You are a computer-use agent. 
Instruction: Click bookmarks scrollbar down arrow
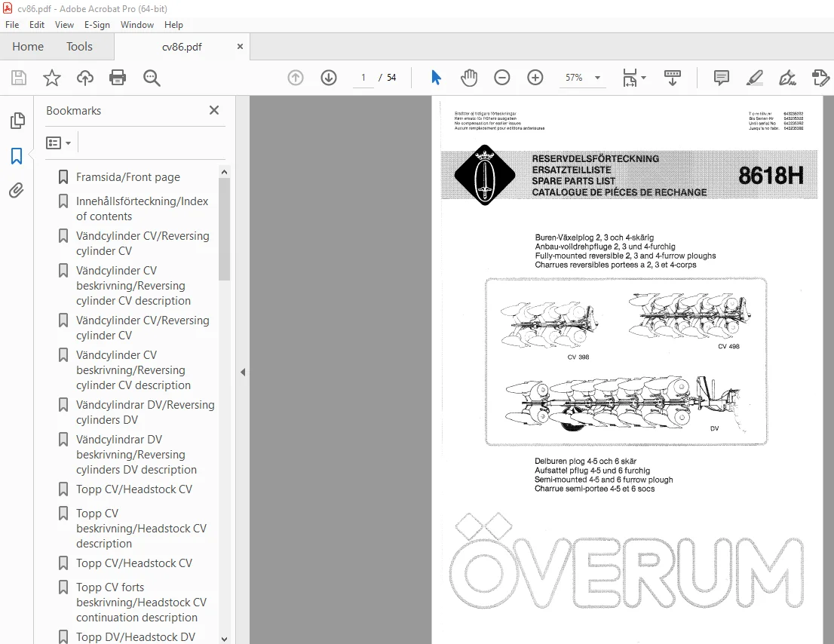pos(224,639)
